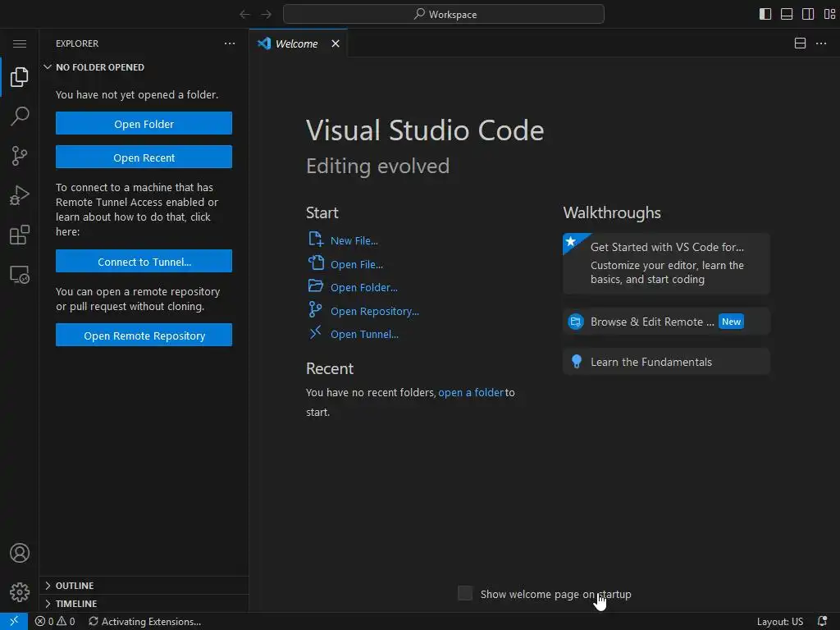Click the Open Remote Repository button
Viewport: 840px width, 630px height.
(x=144, y=336)
